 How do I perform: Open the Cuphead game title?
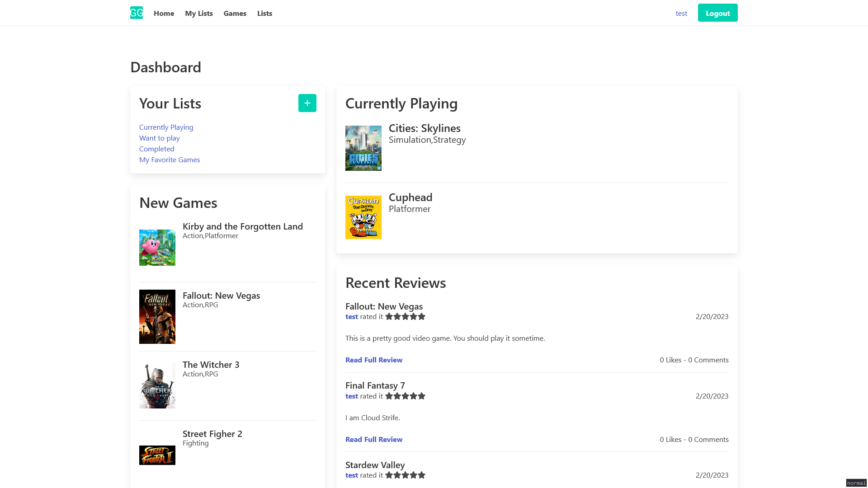410,197
